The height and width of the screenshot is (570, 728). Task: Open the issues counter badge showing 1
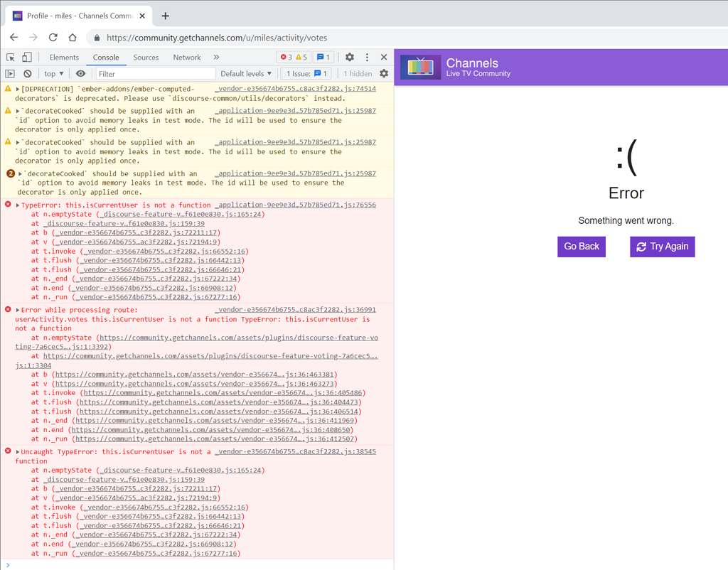(x=323, y=57)
